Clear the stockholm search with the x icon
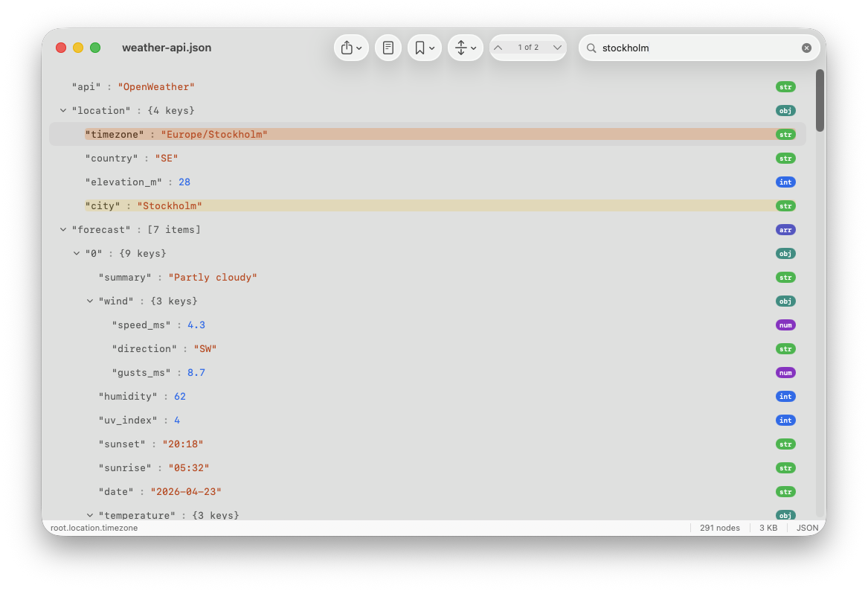This screenshot has width=868, height=591. click(x=806, y=48)
